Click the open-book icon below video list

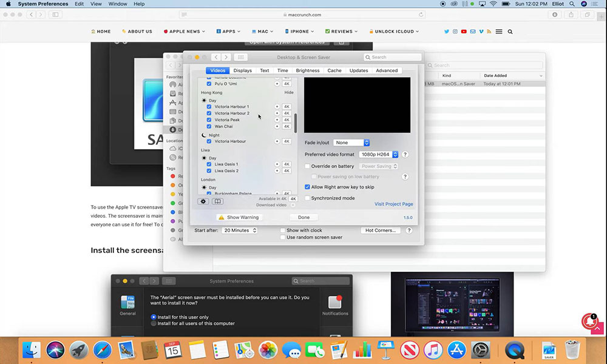click(217, 201)
